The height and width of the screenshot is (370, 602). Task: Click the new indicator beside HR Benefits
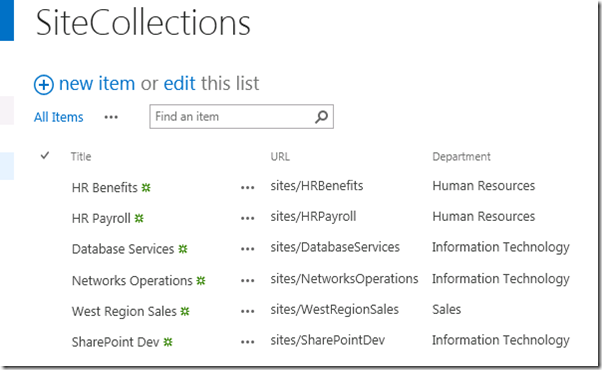pos(146,188)
